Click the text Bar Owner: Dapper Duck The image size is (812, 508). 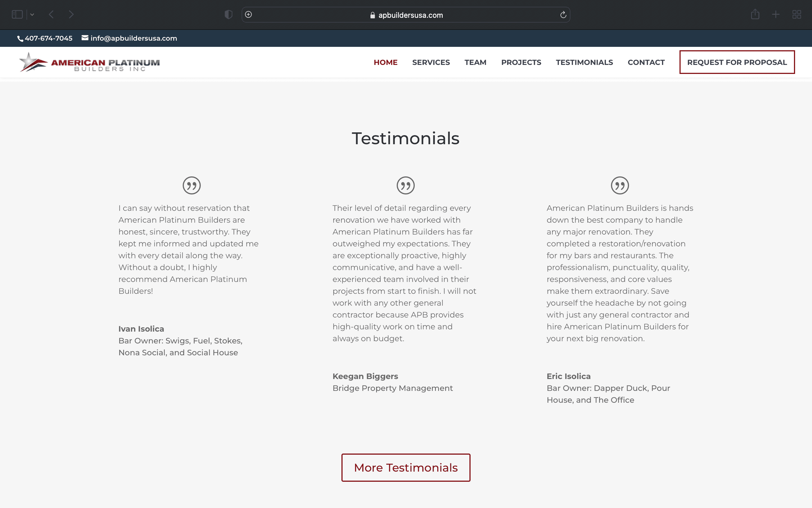[598, 388]
